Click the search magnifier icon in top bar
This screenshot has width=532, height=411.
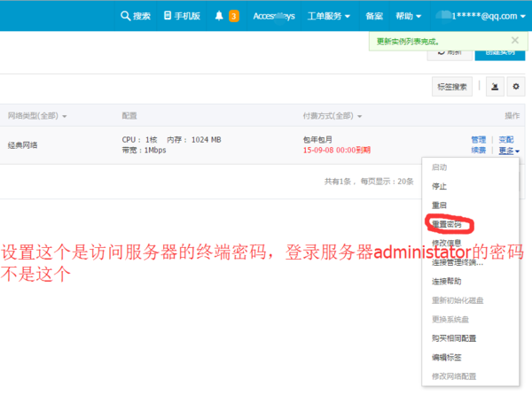pyautogui.click(x=126, y=16)
